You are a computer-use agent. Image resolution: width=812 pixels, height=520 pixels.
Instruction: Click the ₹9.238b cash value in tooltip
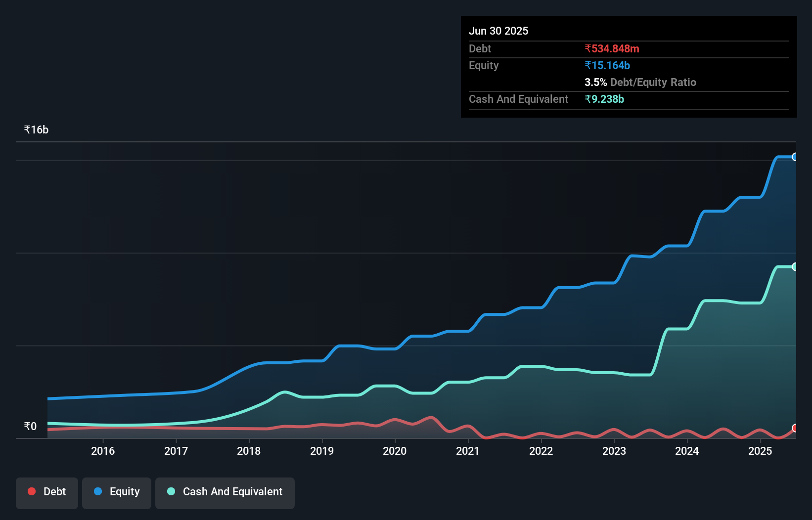coord(604,99)
